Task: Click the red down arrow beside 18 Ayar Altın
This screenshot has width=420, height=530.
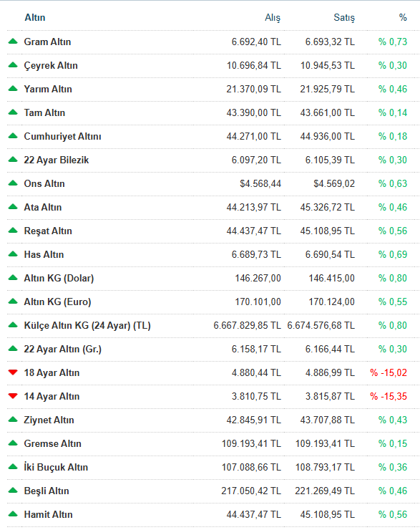Action: tap(13, 372)
